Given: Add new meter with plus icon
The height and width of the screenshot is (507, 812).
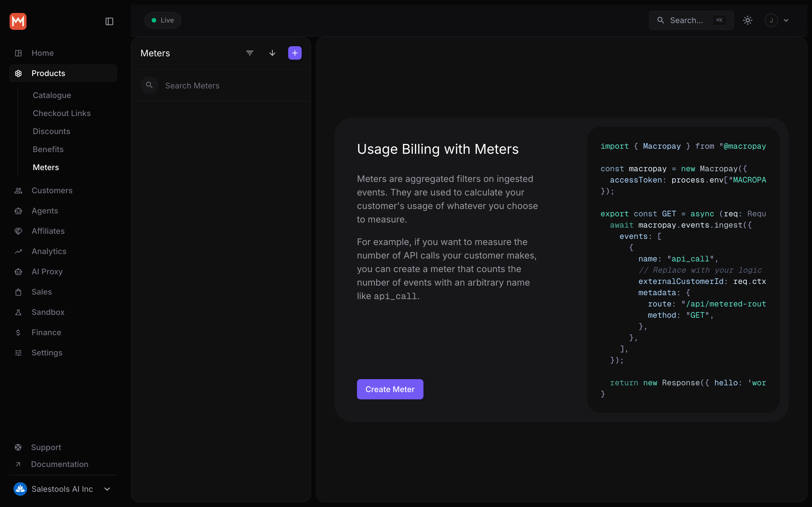Looking at the screenshot, I should pos(295,53).
